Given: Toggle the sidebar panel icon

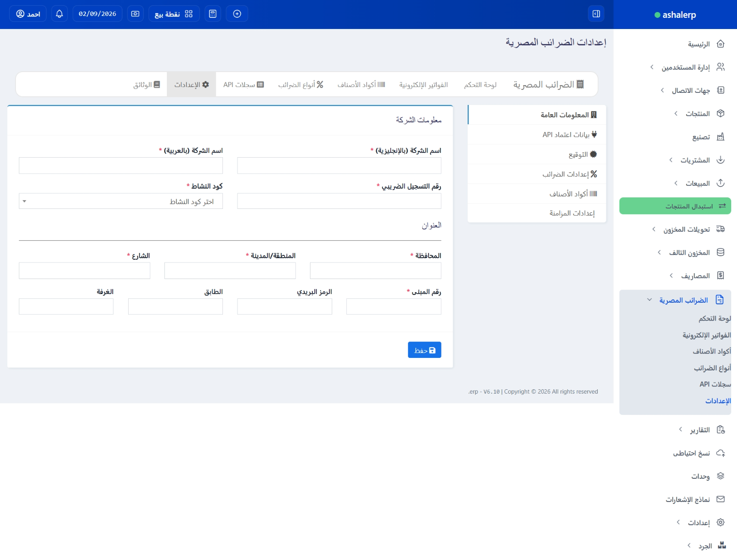Looking at the screenshot, I should pyautogui.click(x=596, y=14).
